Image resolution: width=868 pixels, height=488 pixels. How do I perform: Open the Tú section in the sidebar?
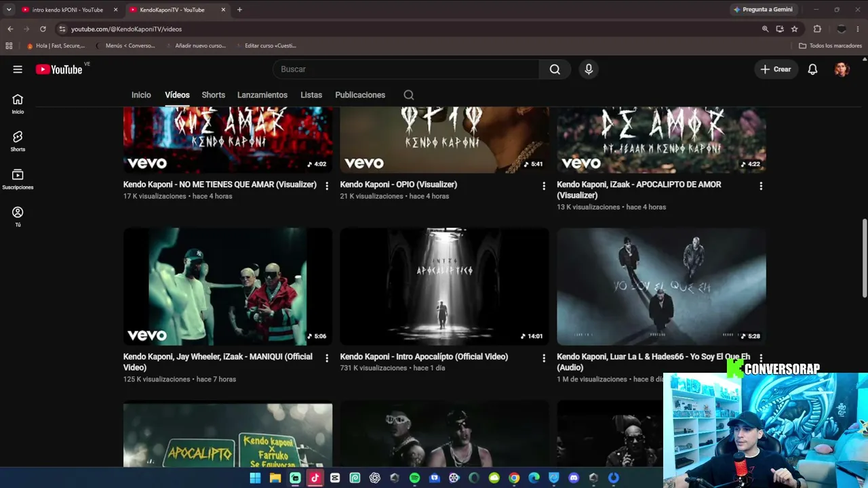point(18,217)
